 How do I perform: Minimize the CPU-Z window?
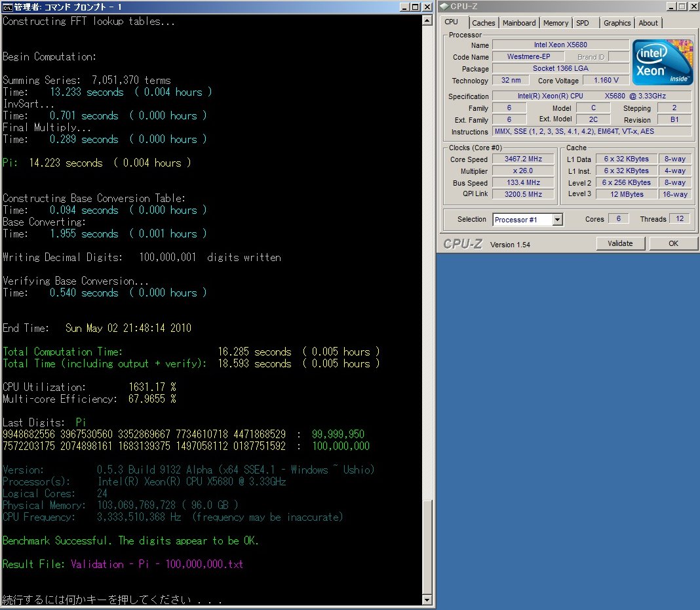coord(672,7)
